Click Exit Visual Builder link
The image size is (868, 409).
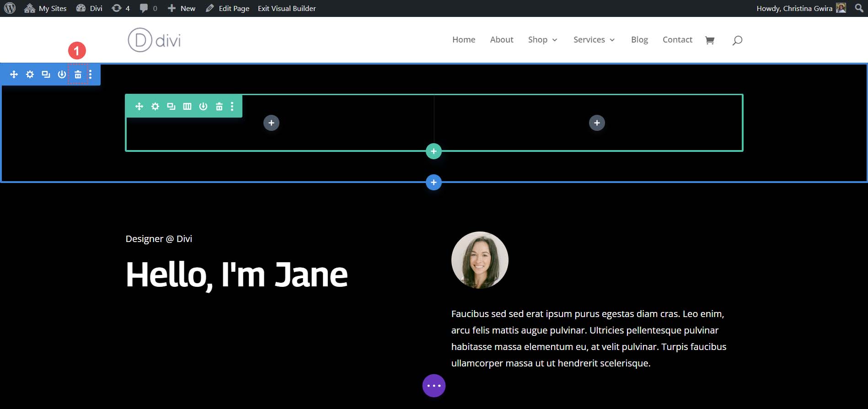coord(287,8)
